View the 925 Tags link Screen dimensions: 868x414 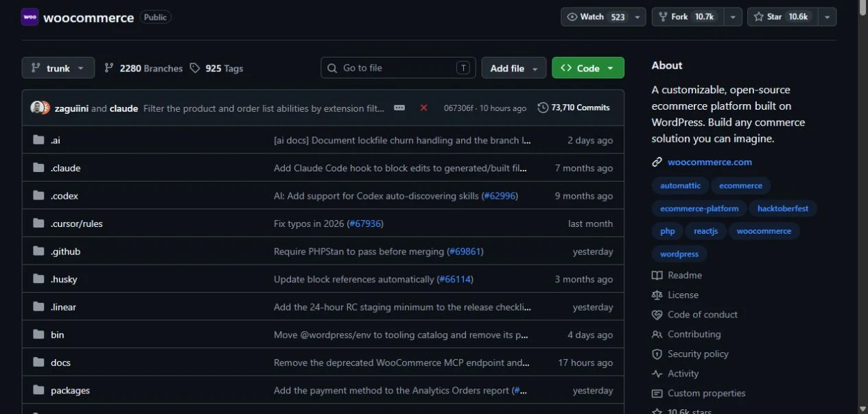[217, 68]
